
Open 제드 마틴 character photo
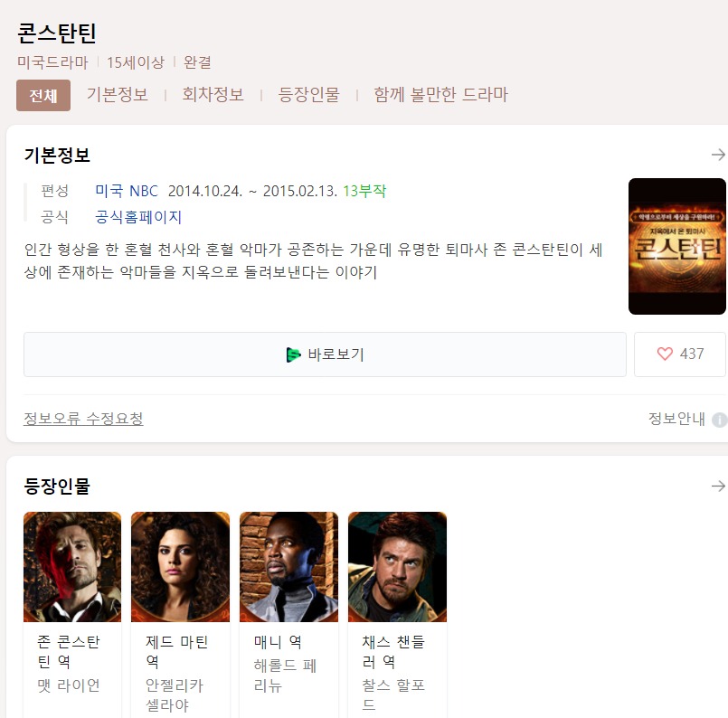point(181,567)
